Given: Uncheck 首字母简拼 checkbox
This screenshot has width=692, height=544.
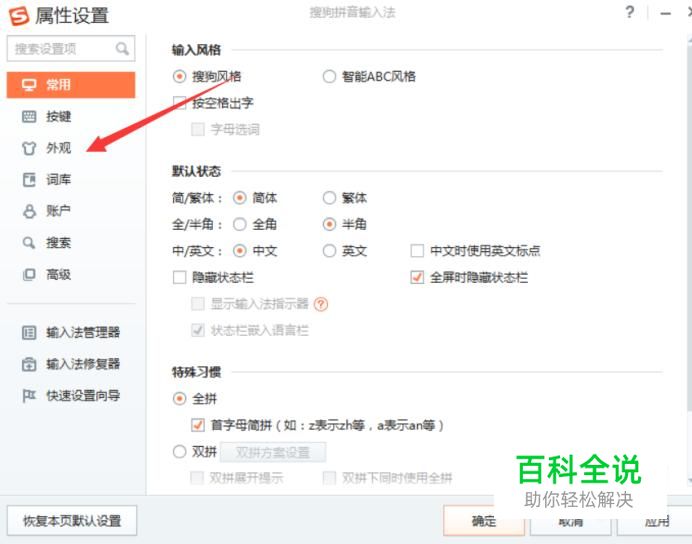Looking at the screenshot, I should coord(198,425).
